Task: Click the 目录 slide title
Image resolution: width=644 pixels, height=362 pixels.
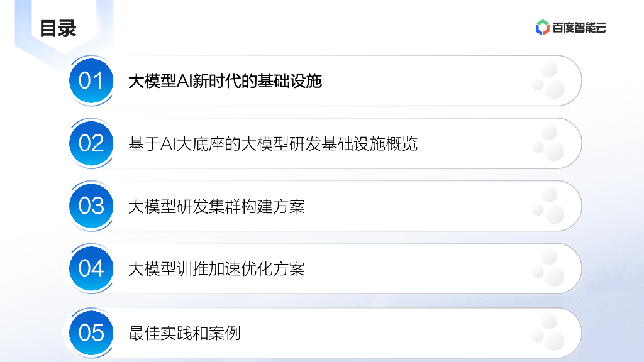Action: [58, 28]
